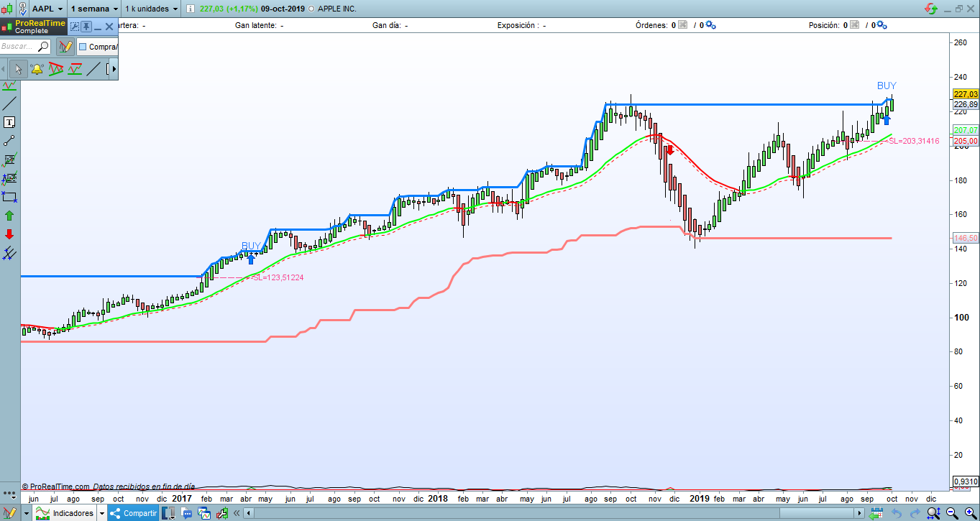Select the Fibonacci tool with blue markers
The width and height of the screenshot is (980, 521).
(x=9, y=178)
